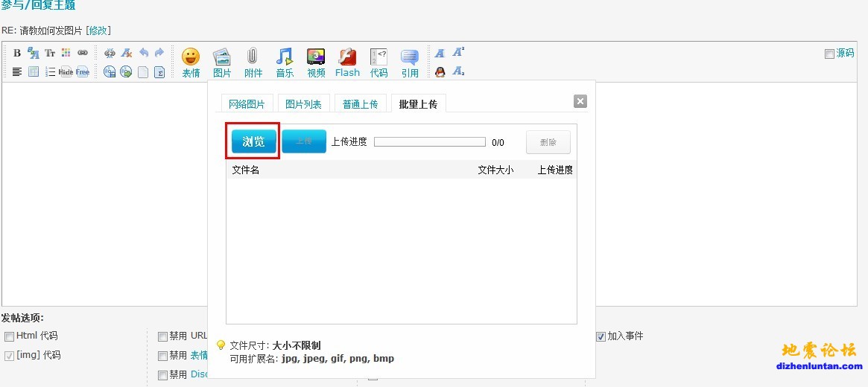Insert free content with Free icon
The width and height of the screenshot is (868, 387).
click(x=83, y=71)
